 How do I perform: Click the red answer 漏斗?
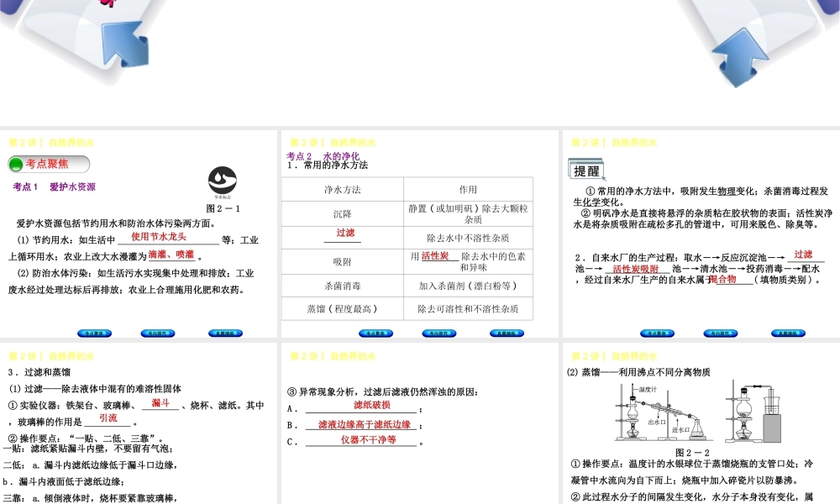pyautogui.click(x=160, y=402)
